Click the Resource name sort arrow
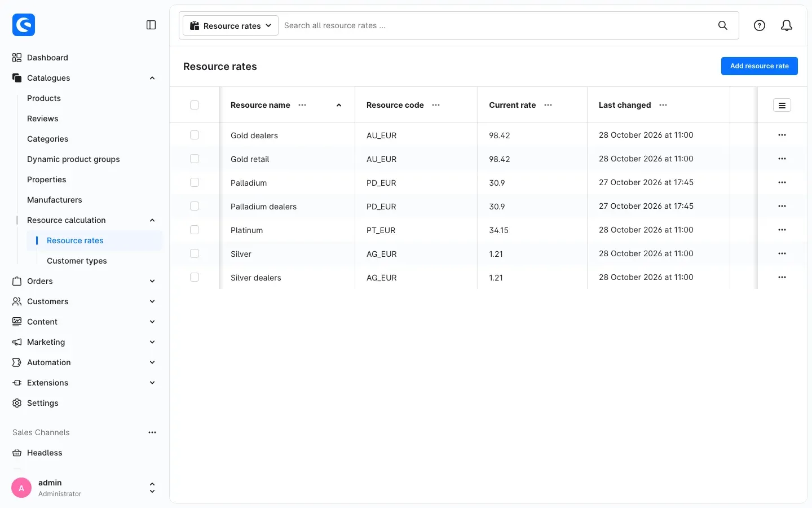The width and height of the screenshot is (812, 508). pos(339,105)
